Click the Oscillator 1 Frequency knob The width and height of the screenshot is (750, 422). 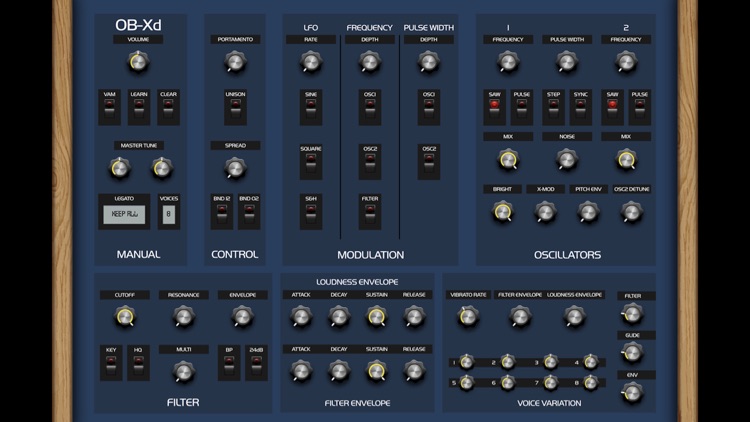pyautogui.click(x=508, y=62)
